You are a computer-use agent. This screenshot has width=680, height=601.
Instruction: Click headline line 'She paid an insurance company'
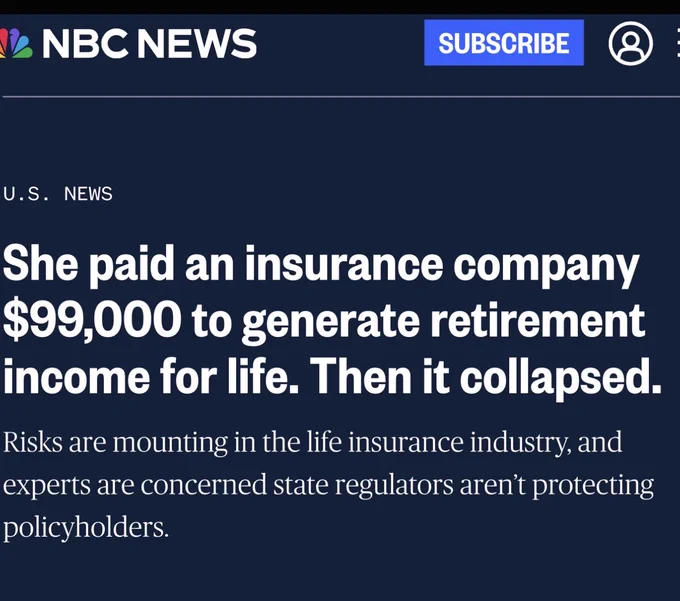point(321,265)
